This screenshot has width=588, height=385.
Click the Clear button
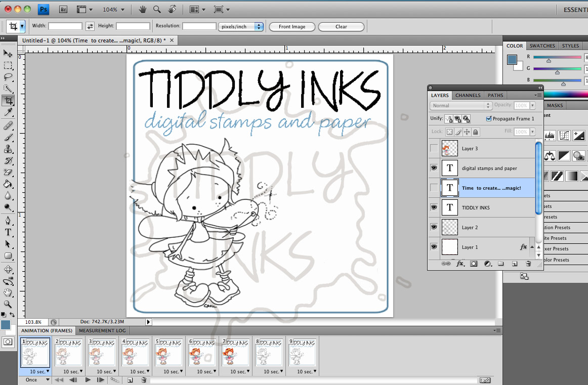pyautogui.click(x=341, y=27)
